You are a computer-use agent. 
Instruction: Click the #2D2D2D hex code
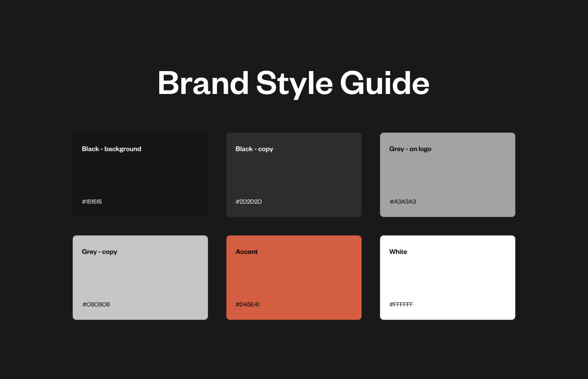[249, 201]
